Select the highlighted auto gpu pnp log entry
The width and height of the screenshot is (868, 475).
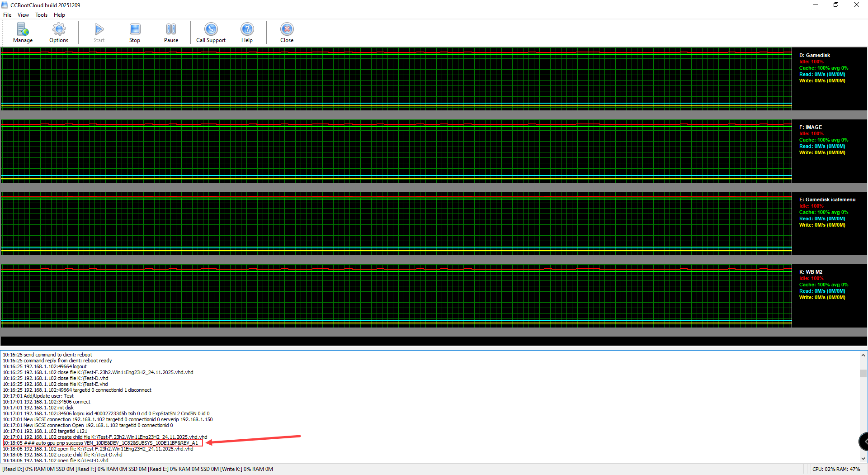(103, 443)
